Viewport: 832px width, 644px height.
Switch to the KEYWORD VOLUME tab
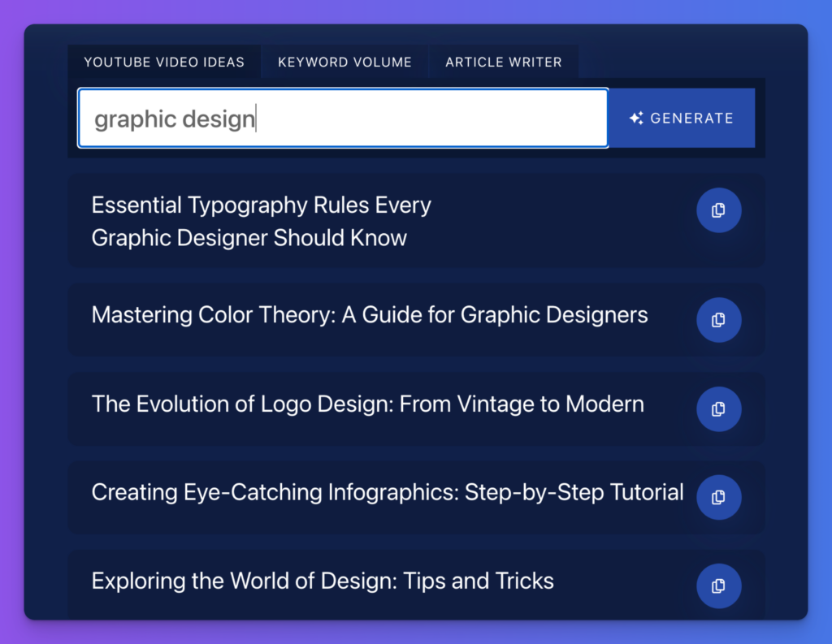(x=344, y=62)
